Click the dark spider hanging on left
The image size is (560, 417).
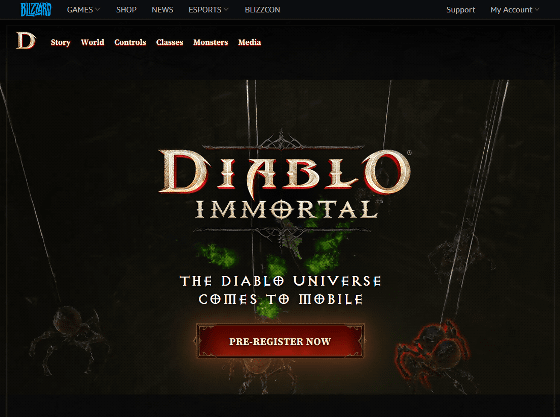[68, 339]
